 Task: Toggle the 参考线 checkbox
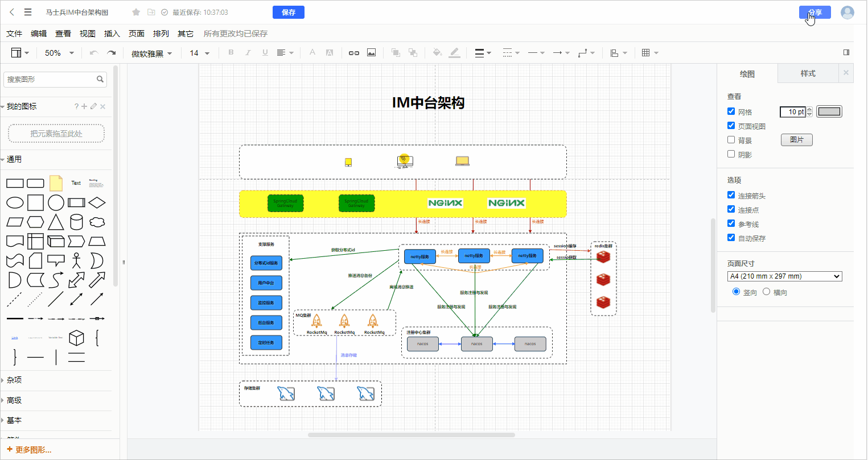click(731, 223)
